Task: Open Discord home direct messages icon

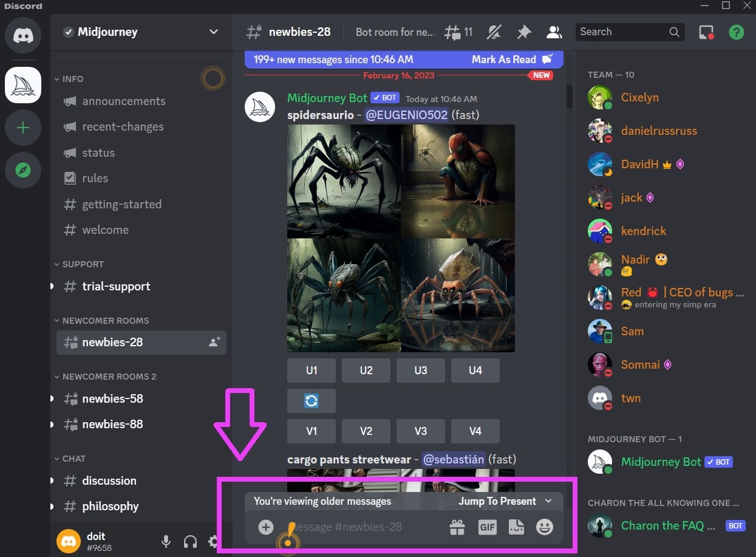Action: click(x=23, y=35)
